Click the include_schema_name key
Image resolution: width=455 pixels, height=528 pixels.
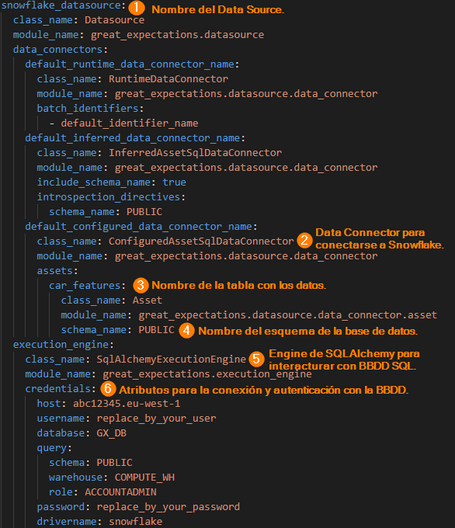coord(94,182)
